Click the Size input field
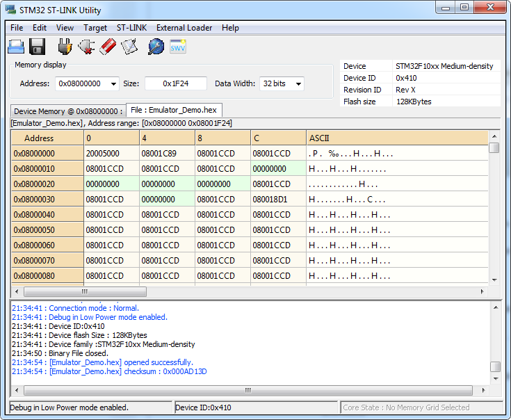Image resolution: width=511 pixels, height=420 pixels. coord(176,83)
